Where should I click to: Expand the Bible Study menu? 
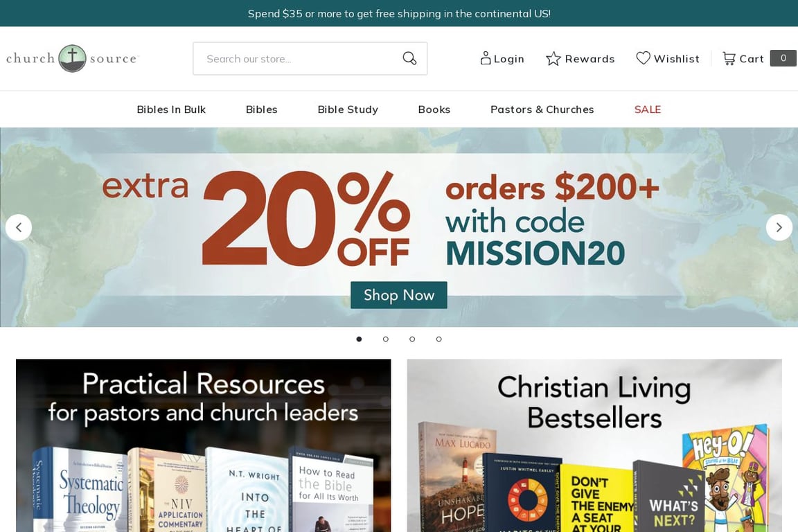348,109
